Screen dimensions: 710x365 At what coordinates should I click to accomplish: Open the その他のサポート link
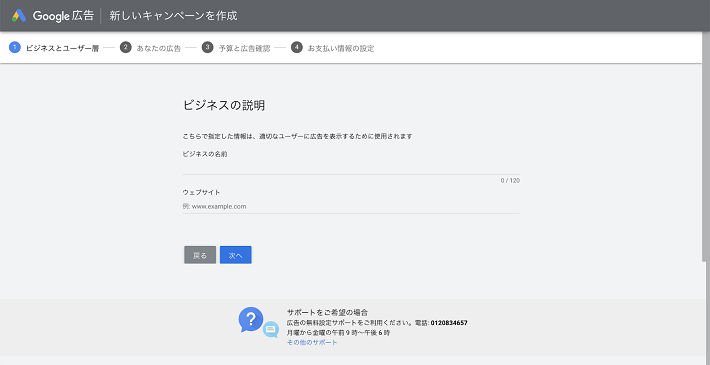pyautogui.click(x=312, y=343)
